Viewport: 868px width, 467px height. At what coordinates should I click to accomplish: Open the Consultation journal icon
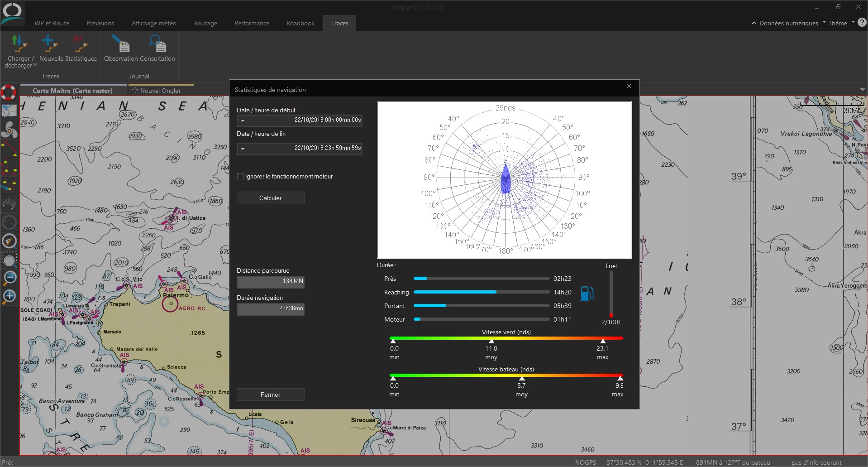(x=157, y=43)
